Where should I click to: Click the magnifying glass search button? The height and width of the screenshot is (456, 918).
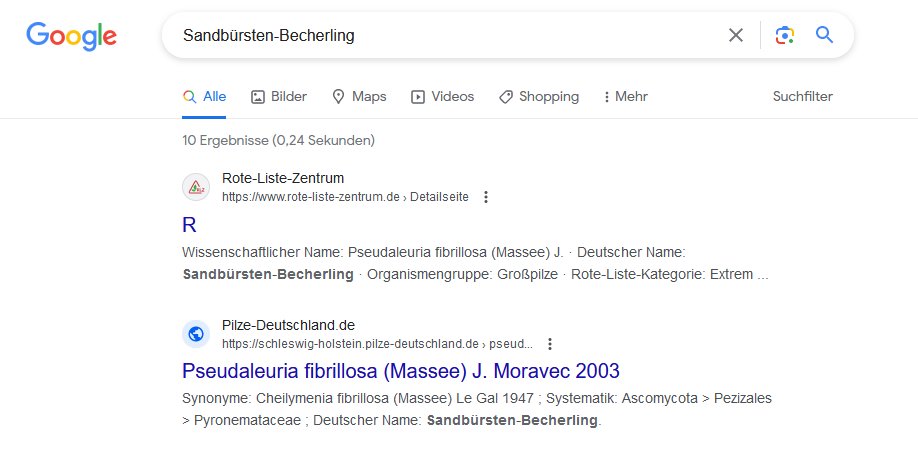pyautogui.click(x=824, y=36)
